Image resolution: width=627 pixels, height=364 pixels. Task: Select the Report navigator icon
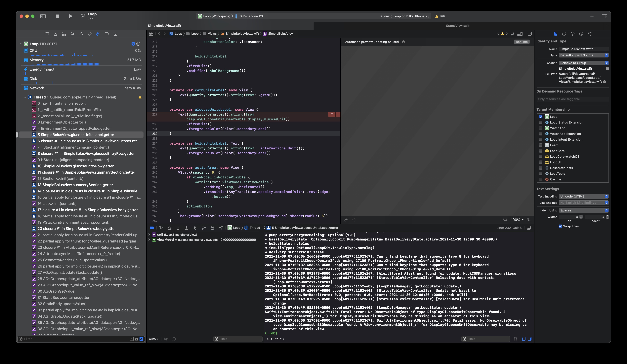click(115, 34)
